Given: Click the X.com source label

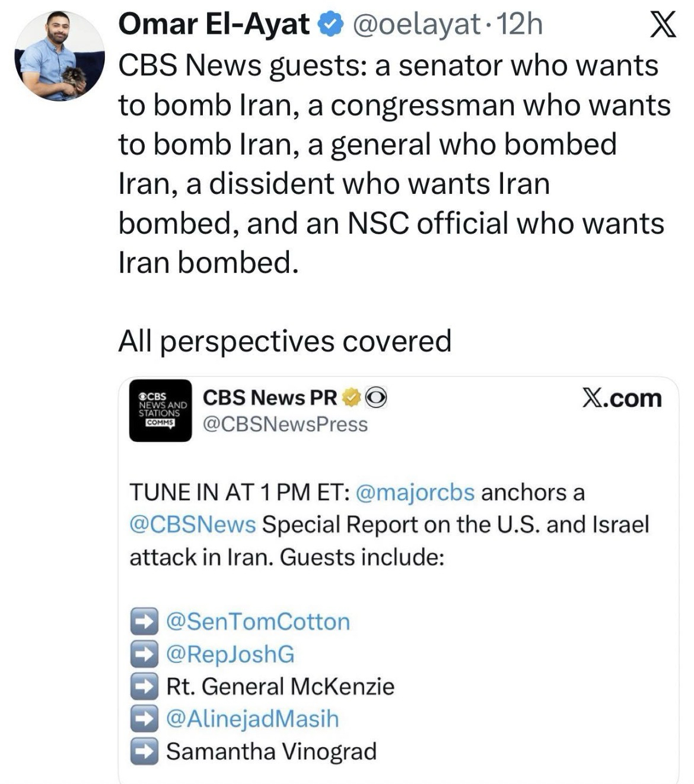Looking at the screenshot, I should pos(621,399).
